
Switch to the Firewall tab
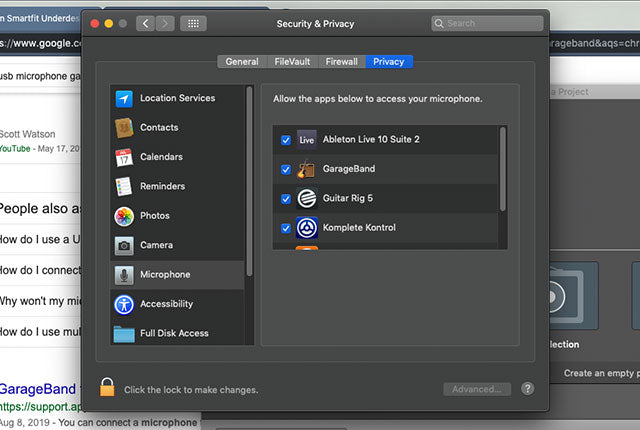[x=341, y=62]
